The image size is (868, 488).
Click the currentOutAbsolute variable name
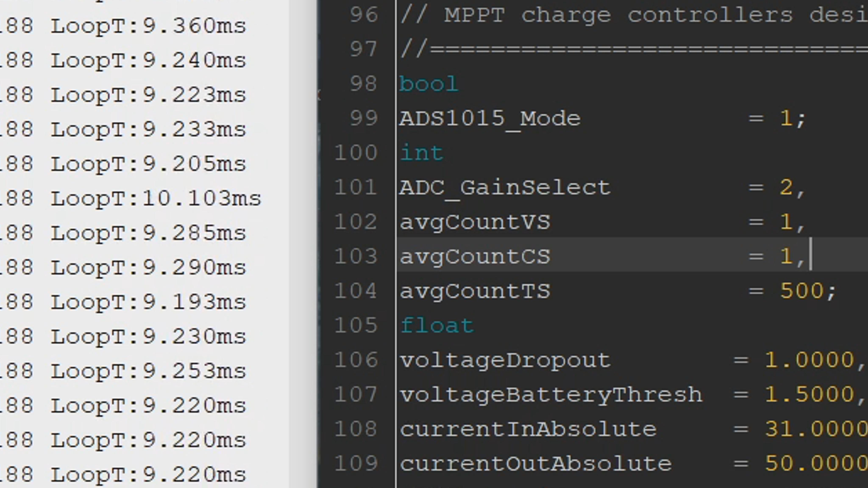click(x=536, y=464)
